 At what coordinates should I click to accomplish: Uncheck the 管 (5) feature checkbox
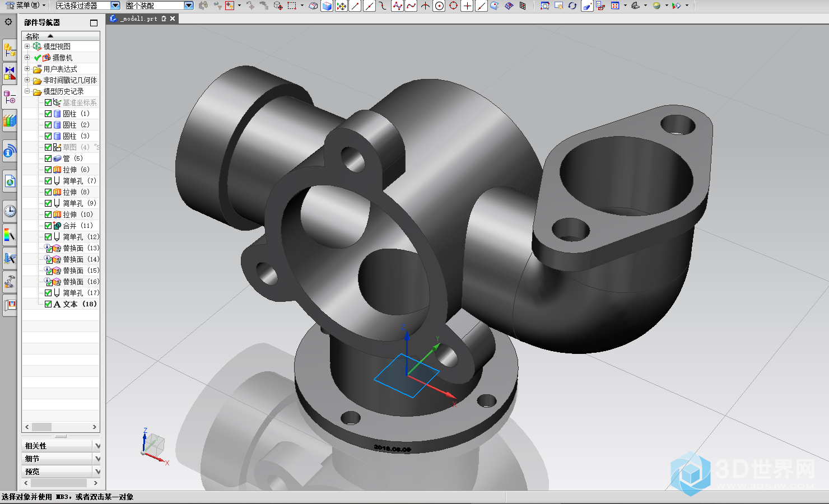point(48,158)
